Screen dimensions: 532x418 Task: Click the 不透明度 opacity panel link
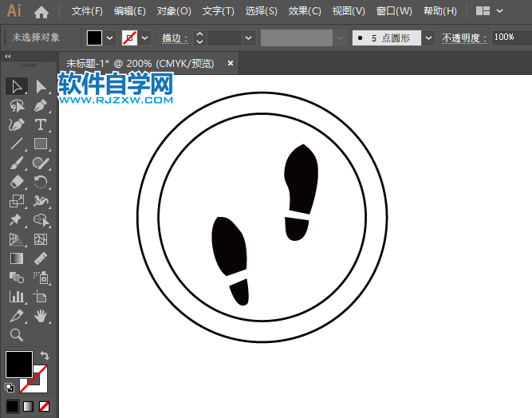[463, 38]
